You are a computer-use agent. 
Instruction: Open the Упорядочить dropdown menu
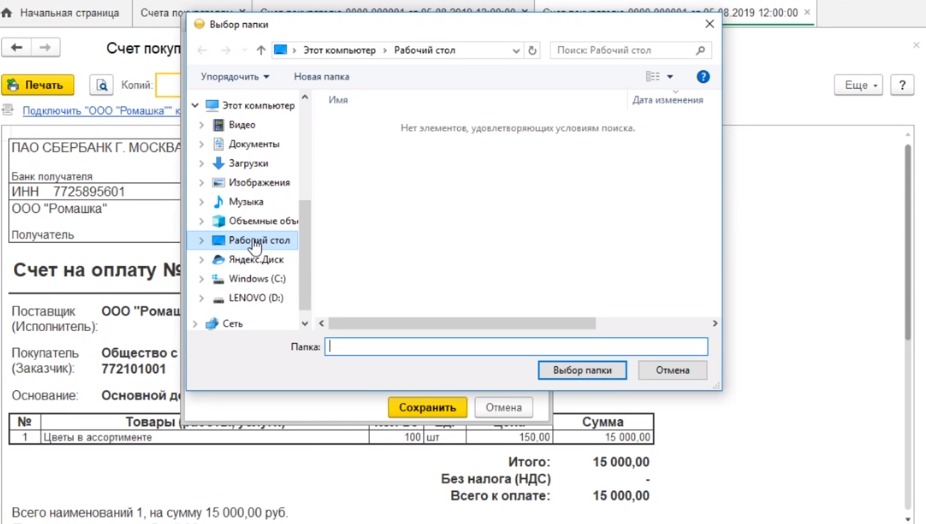pos(235,77)
